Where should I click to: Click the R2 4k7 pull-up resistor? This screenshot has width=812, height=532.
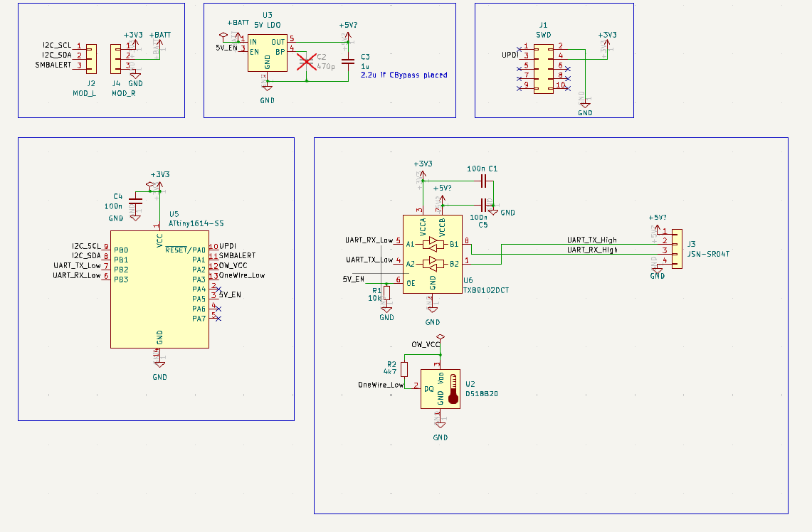coord(404,369)
